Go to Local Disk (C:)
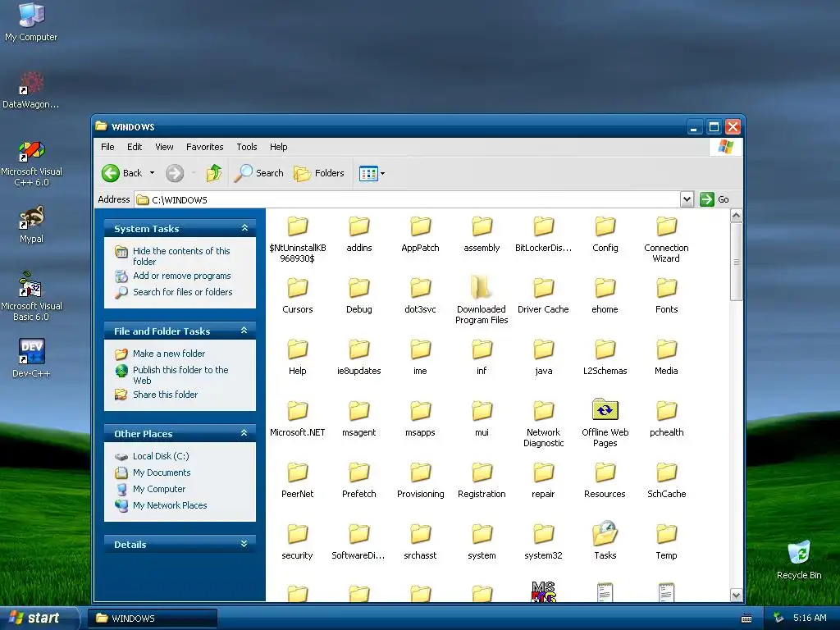Screen dimensions: 840x630 (x=161, y=456)
